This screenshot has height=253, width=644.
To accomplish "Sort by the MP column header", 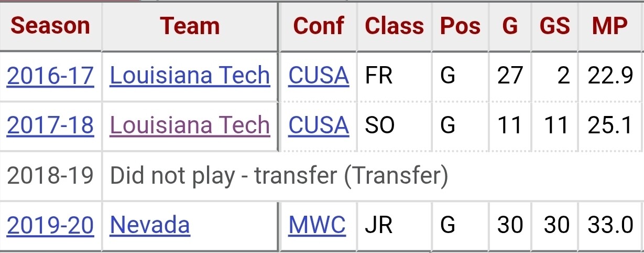I will [x=610, y=26].
